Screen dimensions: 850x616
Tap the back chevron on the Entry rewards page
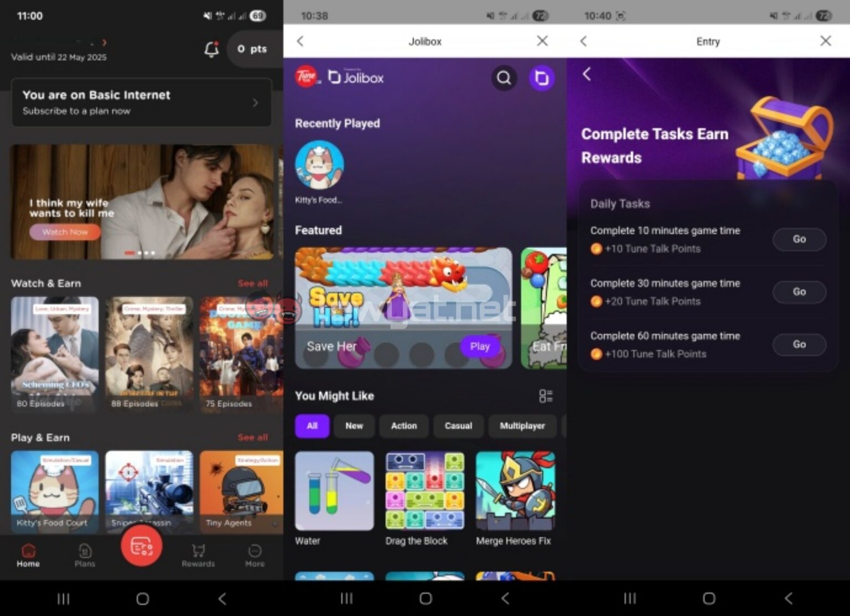(x=587, y=74)
